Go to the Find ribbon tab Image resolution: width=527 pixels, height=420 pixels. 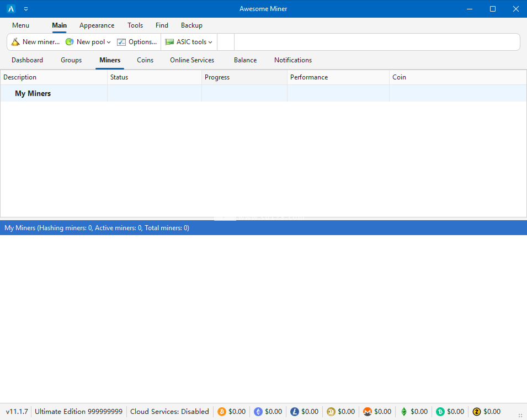[x=162, y=25]
